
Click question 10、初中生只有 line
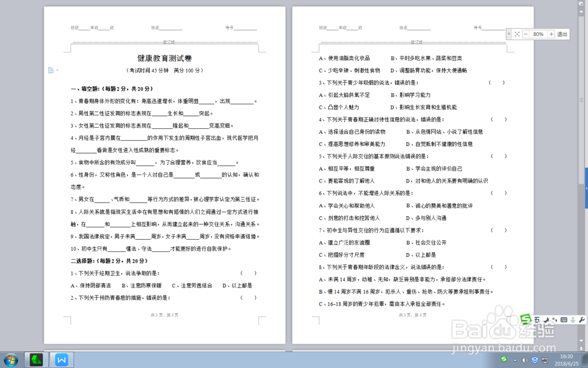pos(151,248)
